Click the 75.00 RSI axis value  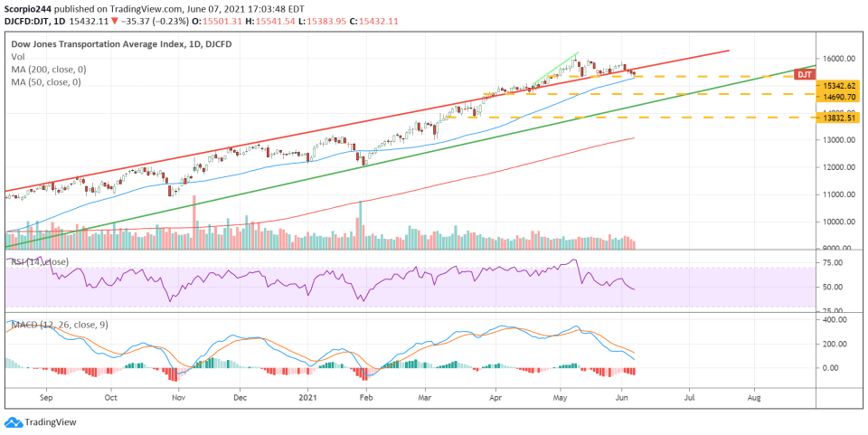(x=835, y=263)
